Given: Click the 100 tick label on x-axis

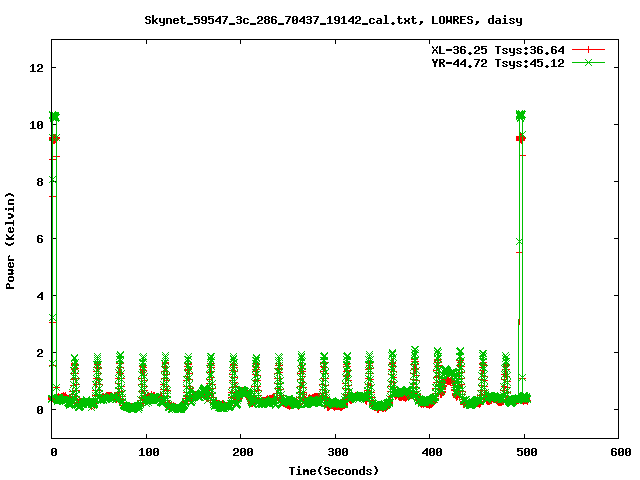Looking at the screenshot, I should tap(146, 452).
